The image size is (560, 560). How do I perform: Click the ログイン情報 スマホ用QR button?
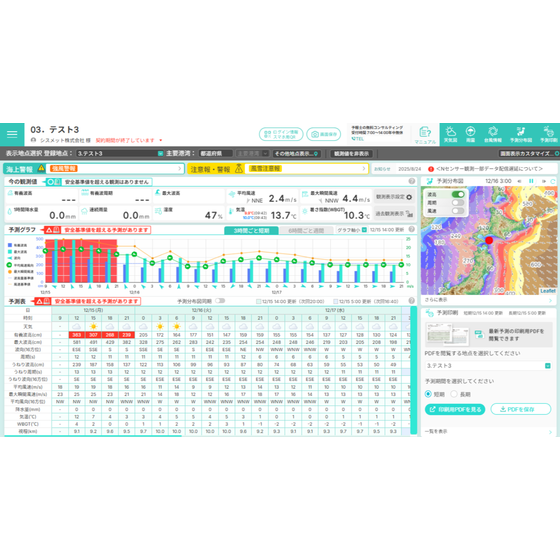tap(281, 134)
